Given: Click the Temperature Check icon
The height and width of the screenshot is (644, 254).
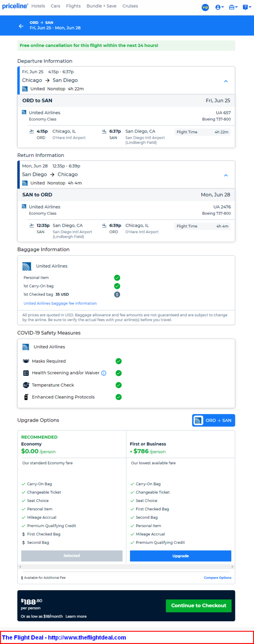Looking at the screenshot, I should (26, 385).
